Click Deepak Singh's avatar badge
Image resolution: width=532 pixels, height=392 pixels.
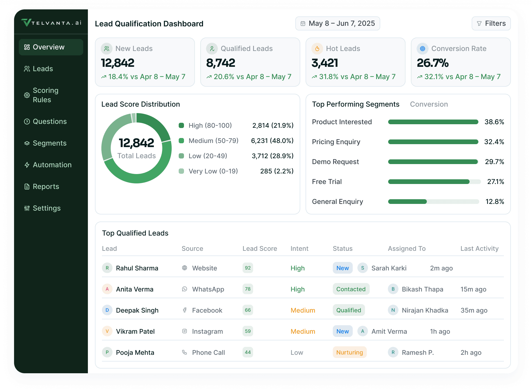pos(107,310)
